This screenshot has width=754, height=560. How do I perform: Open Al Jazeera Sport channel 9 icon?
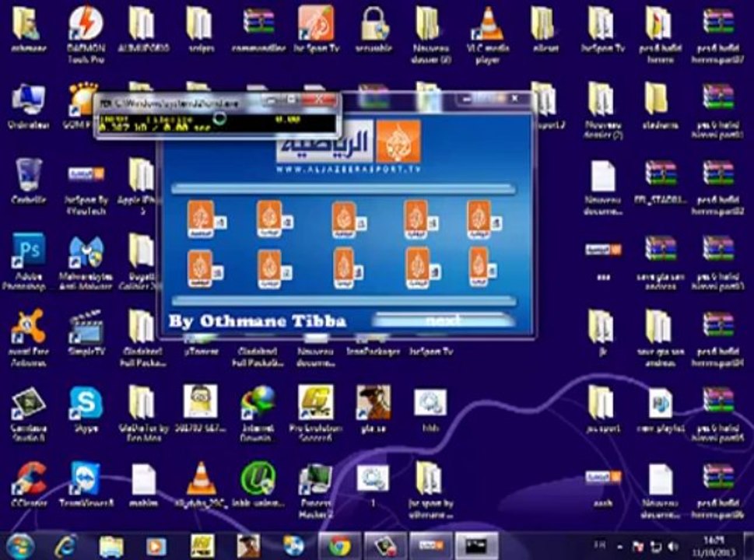(x=423, y=268)
